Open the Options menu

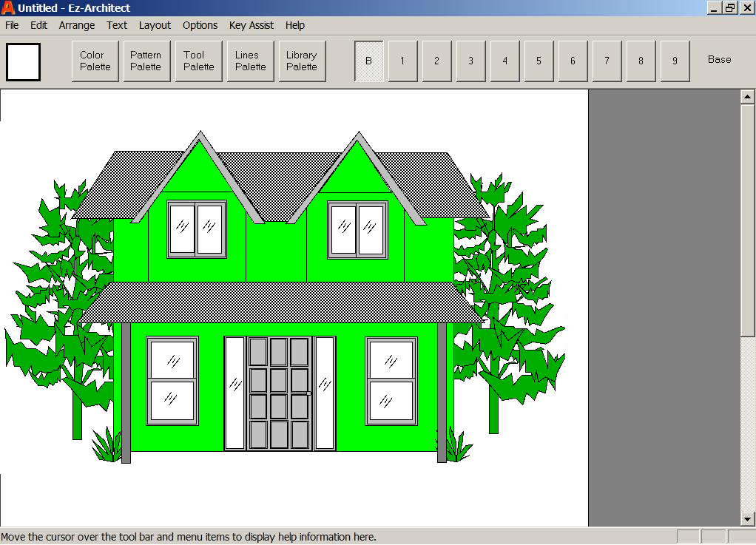click(200, 25)
